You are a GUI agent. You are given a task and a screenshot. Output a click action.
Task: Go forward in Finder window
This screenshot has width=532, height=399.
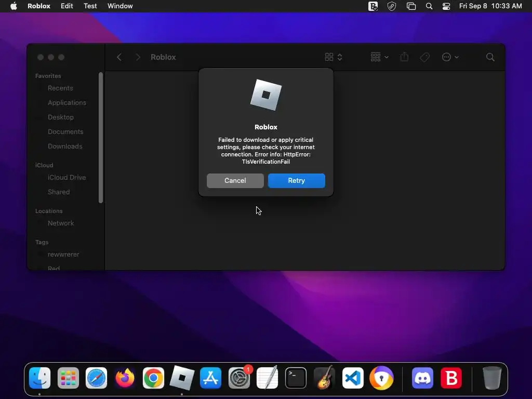[138, 57]
